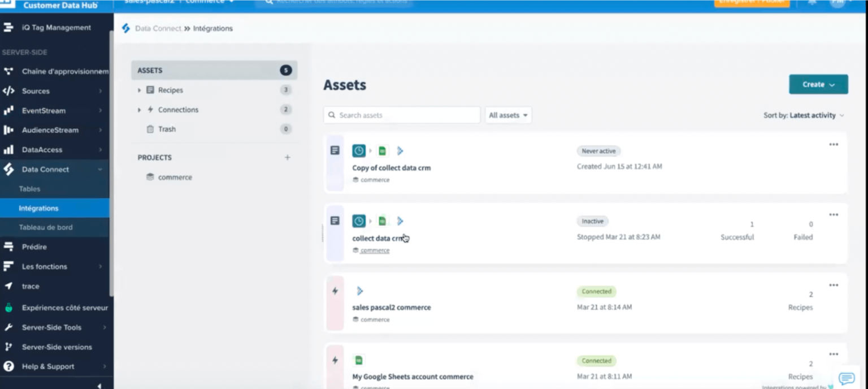Viewport: 868px width, 389px height.
Task: Select Tables in Data Connect menu
Action: click(x=29, y=189)
